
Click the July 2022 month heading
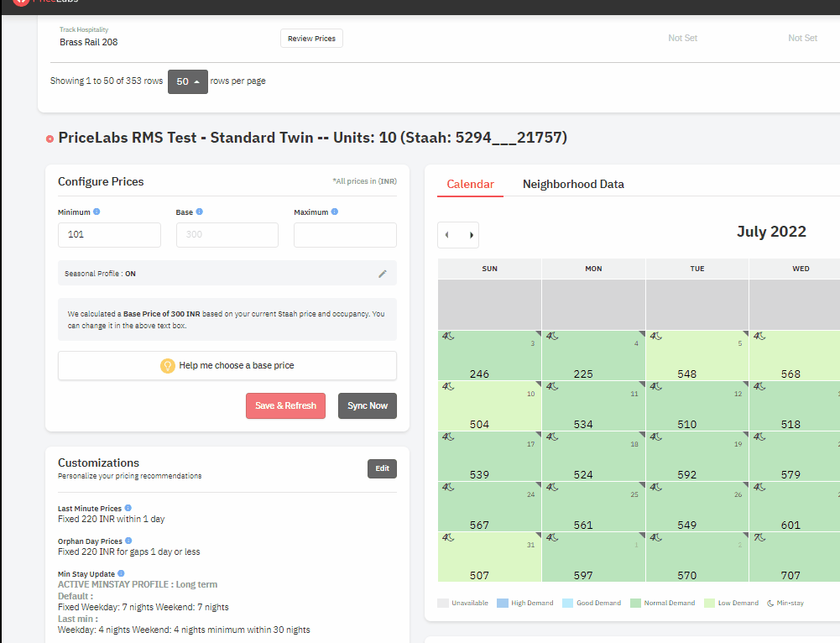(x=771, y=232)
